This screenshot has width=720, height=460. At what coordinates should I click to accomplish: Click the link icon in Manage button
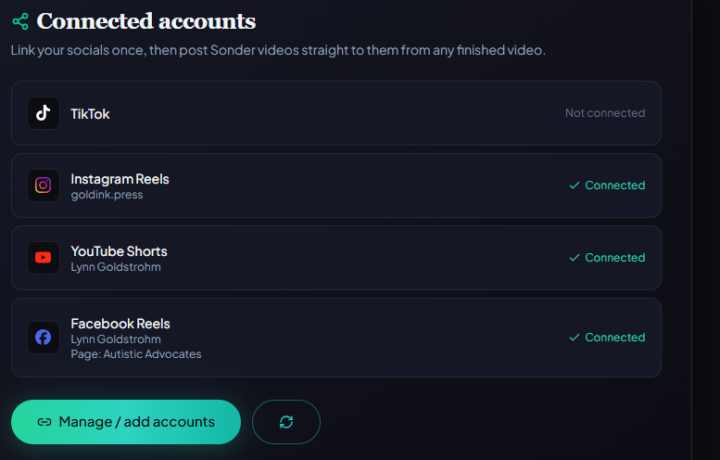(x=44, y=422)
